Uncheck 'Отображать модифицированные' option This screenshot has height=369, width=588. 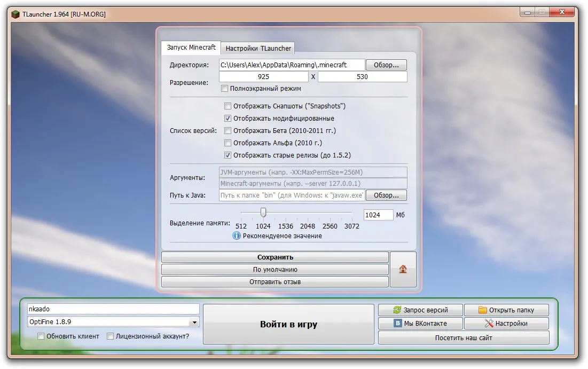click(x=228, y=119)
